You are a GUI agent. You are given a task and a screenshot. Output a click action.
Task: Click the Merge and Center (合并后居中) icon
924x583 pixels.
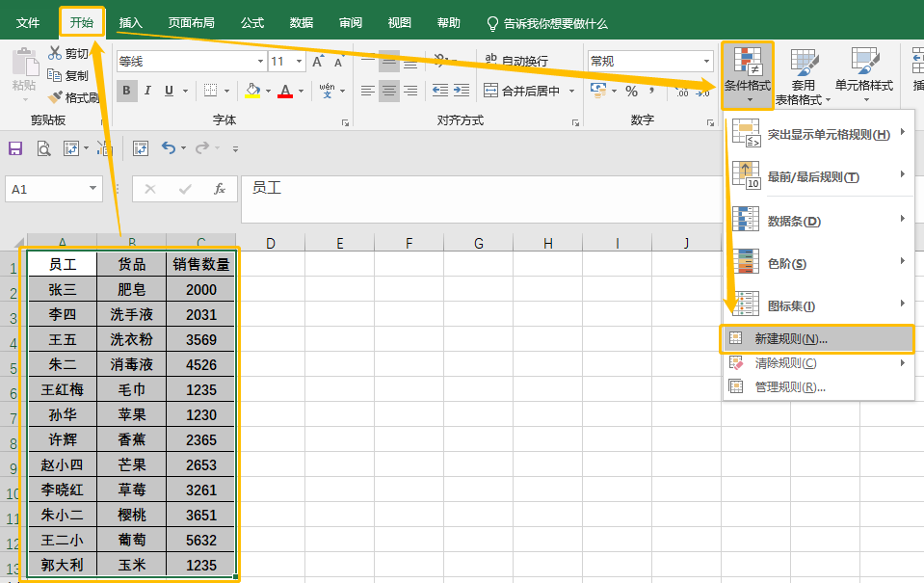click(490, 91)
